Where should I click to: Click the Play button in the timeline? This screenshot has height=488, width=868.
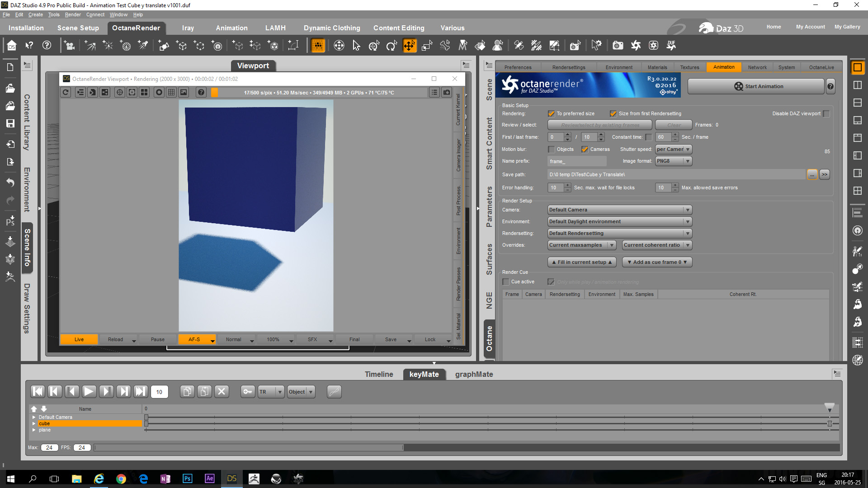(89, 391)
